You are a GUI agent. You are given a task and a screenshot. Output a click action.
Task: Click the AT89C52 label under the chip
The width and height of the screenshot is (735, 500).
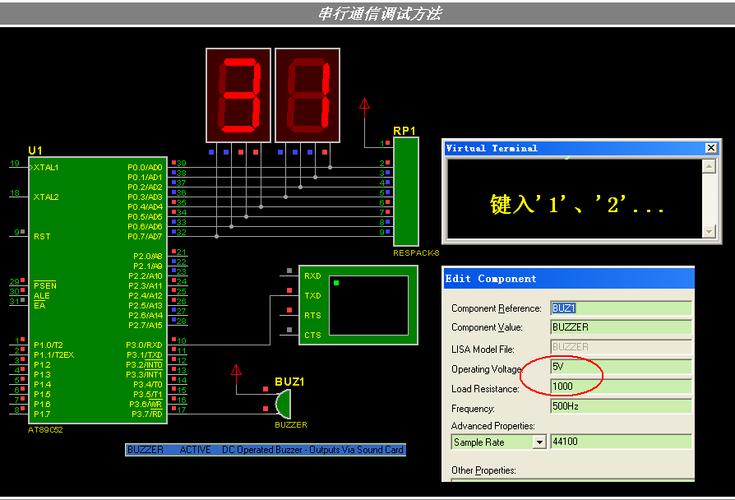[45, 430]
